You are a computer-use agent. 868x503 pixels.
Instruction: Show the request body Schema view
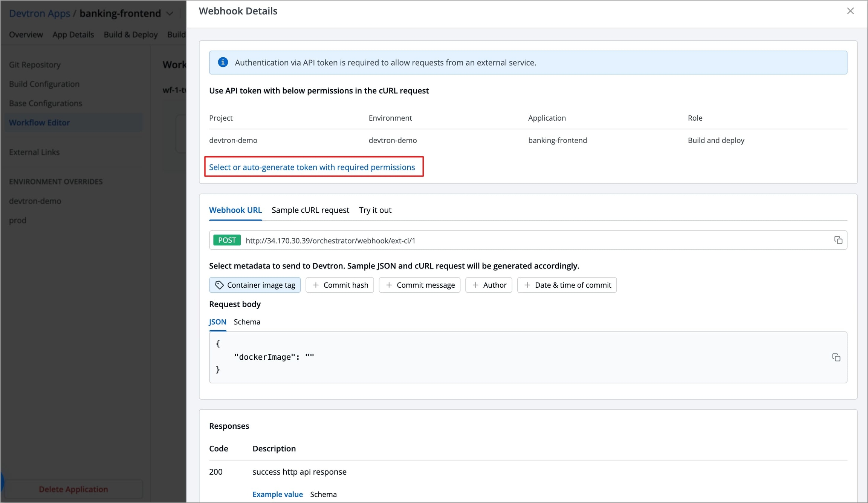coord(247,322)
